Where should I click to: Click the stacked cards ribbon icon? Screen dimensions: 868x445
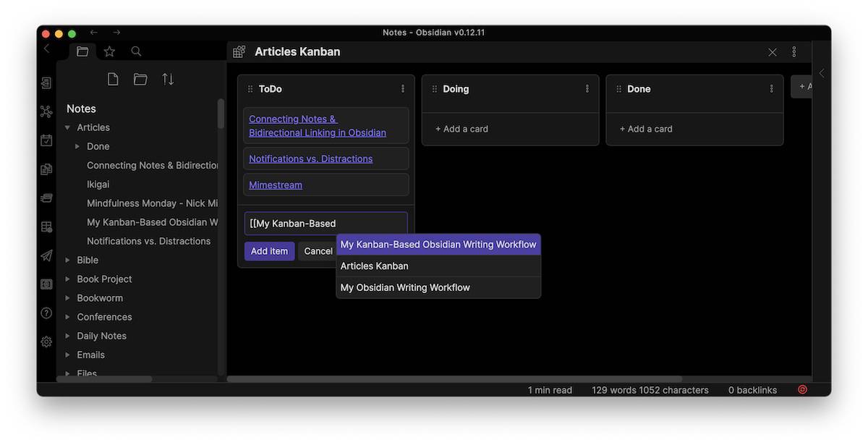point(46,198)
